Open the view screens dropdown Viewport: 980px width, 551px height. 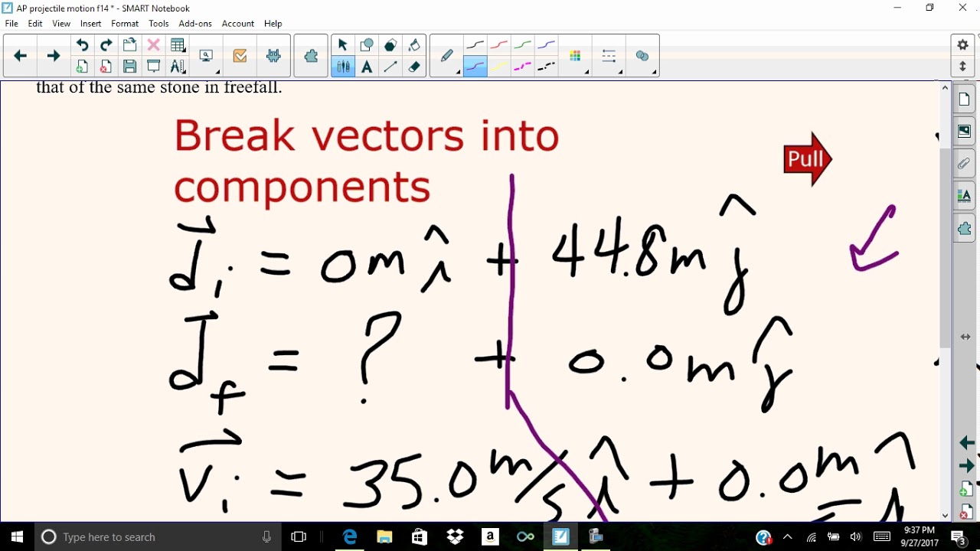pyautogui.click(x=207, y=56)
